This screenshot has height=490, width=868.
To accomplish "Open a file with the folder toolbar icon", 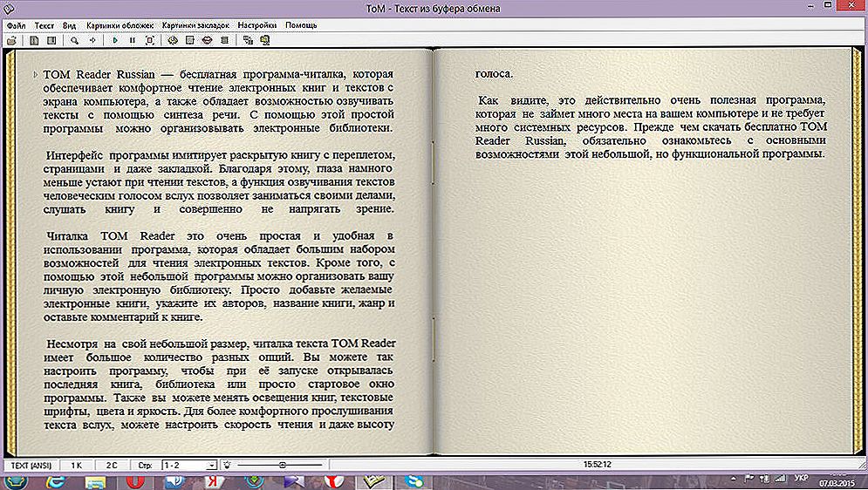I will [12, 40].
